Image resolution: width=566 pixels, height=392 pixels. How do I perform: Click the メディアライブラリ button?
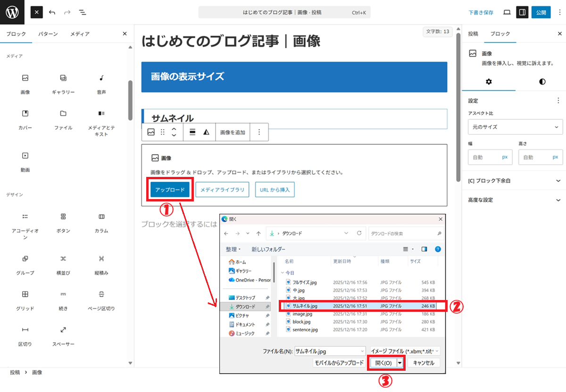222,190
